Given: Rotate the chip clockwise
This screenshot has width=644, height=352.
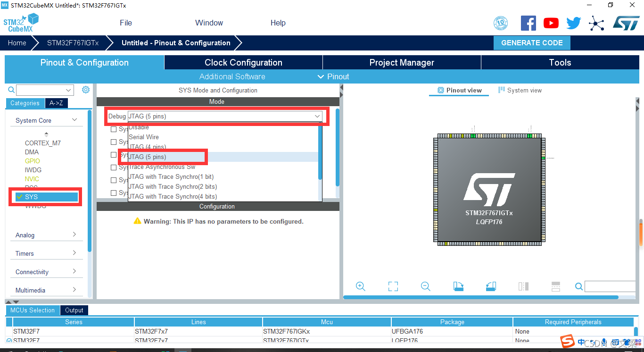Looking at the screenshot, I should pos(458,286).
